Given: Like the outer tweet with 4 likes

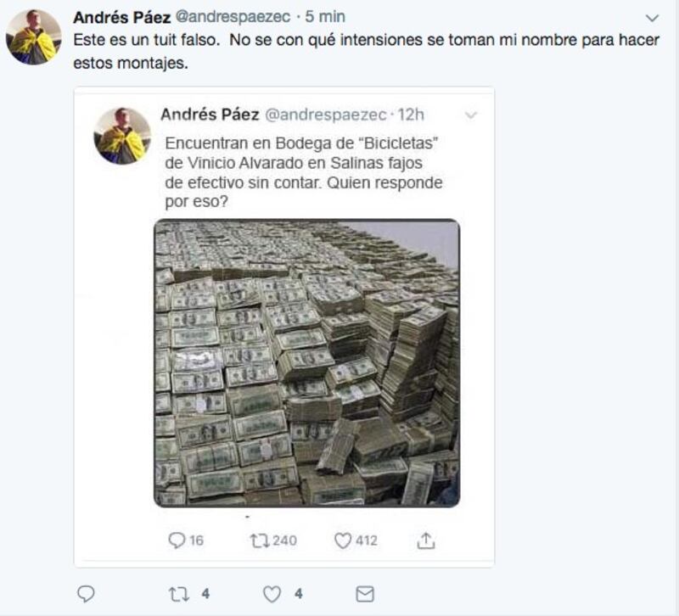Looking at the screenshot, I should tap(272, 594).
